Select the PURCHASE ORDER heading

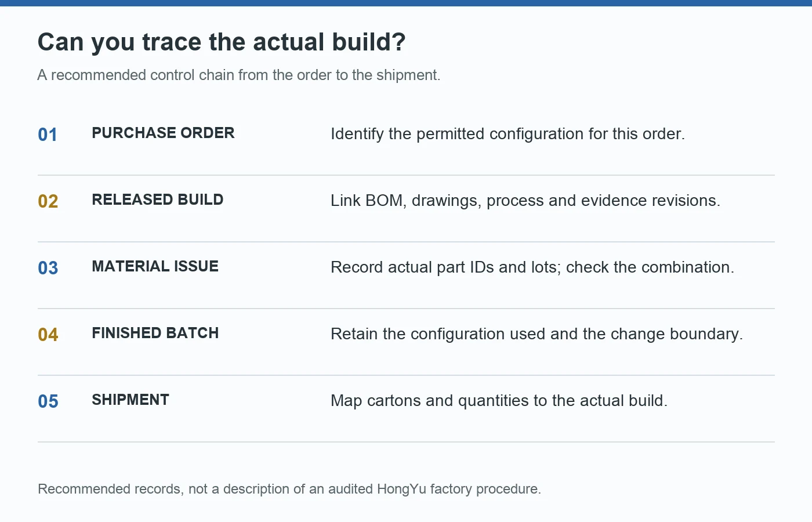163,133
